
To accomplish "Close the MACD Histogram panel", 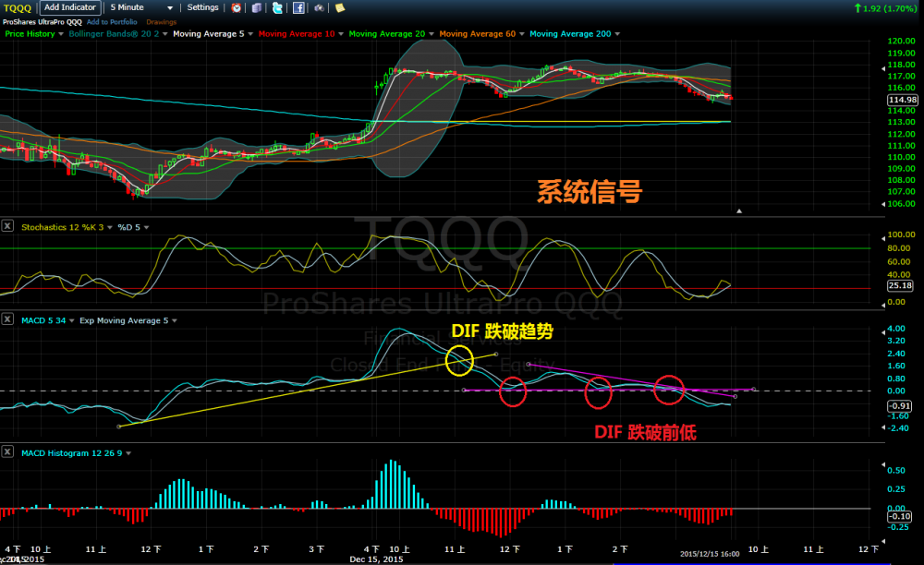I will click(x=7, y=452).
